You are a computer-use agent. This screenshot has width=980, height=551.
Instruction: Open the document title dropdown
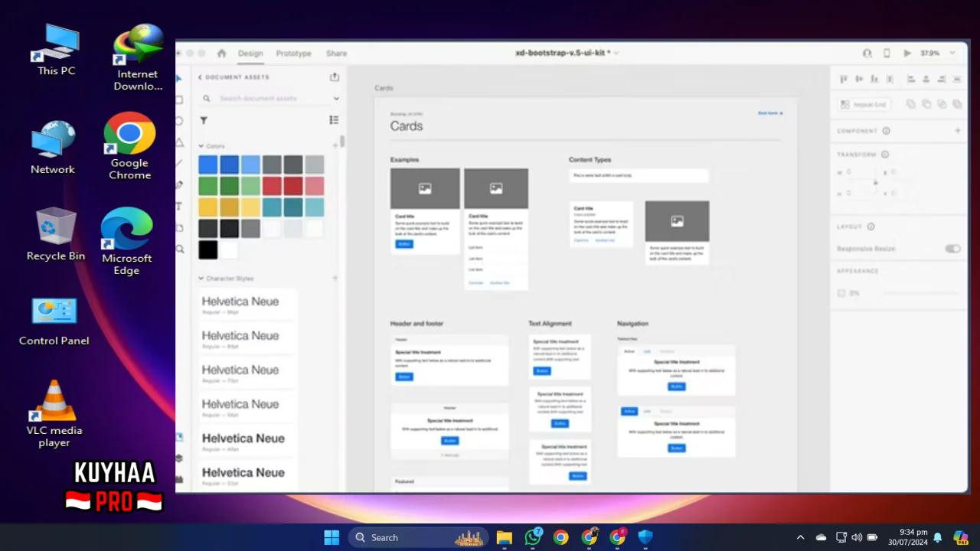(616, 54)
